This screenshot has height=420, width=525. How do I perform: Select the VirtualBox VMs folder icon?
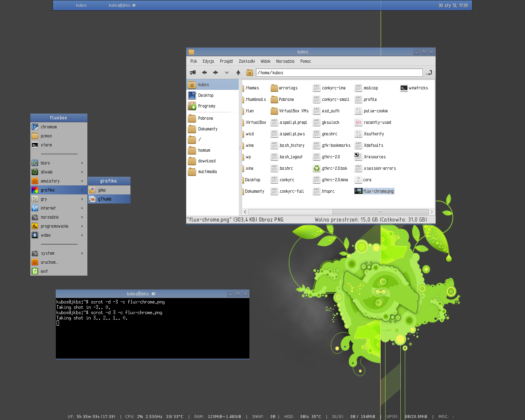[290, 110]
